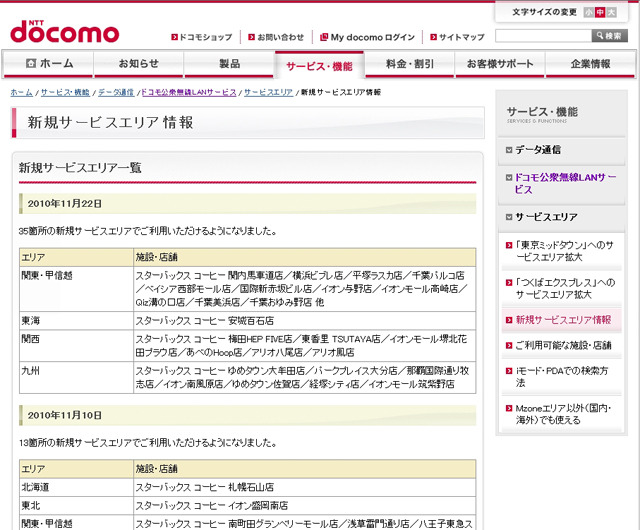Click サービスエリア breadcrumb link

point(268,92)
